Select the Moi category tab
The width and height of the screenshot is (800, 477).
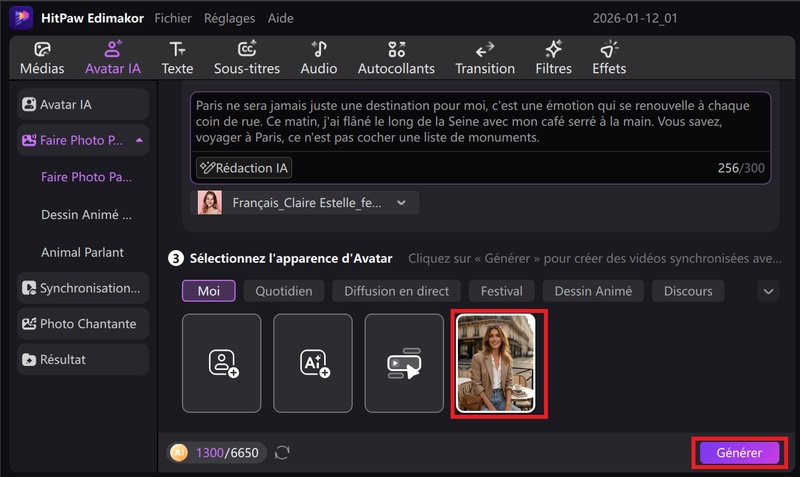coord(209,291)
